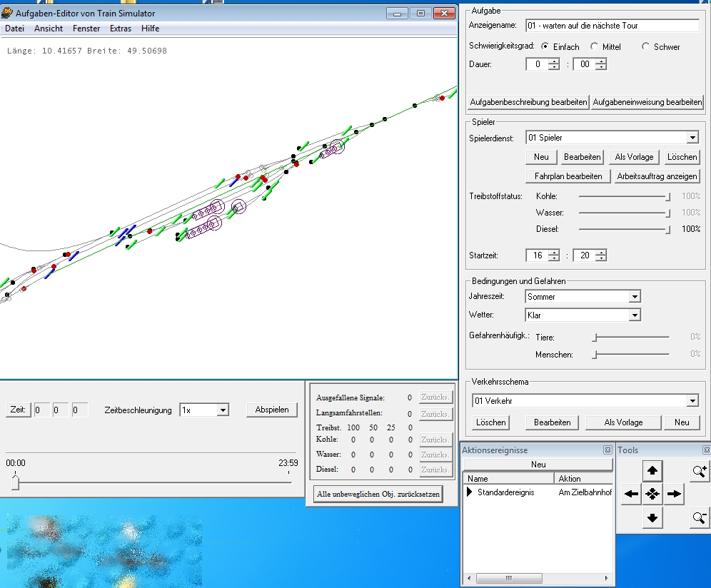
Task: Pan map right with arrow tool
Action: coord(674,494)
